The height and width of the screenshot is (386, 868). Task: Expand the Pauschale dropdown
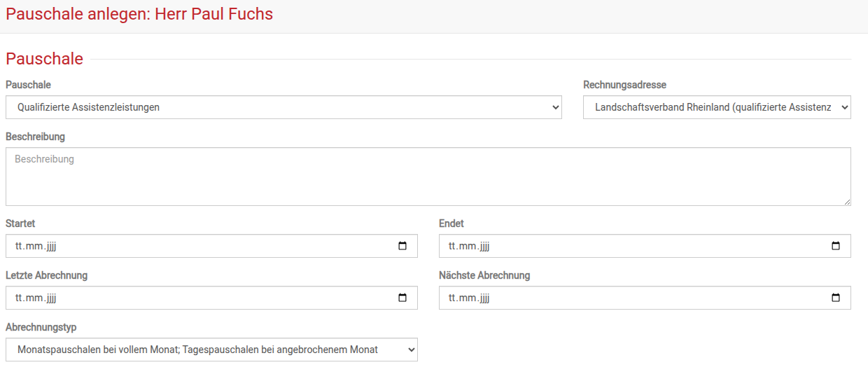click(x=283, y=107)
